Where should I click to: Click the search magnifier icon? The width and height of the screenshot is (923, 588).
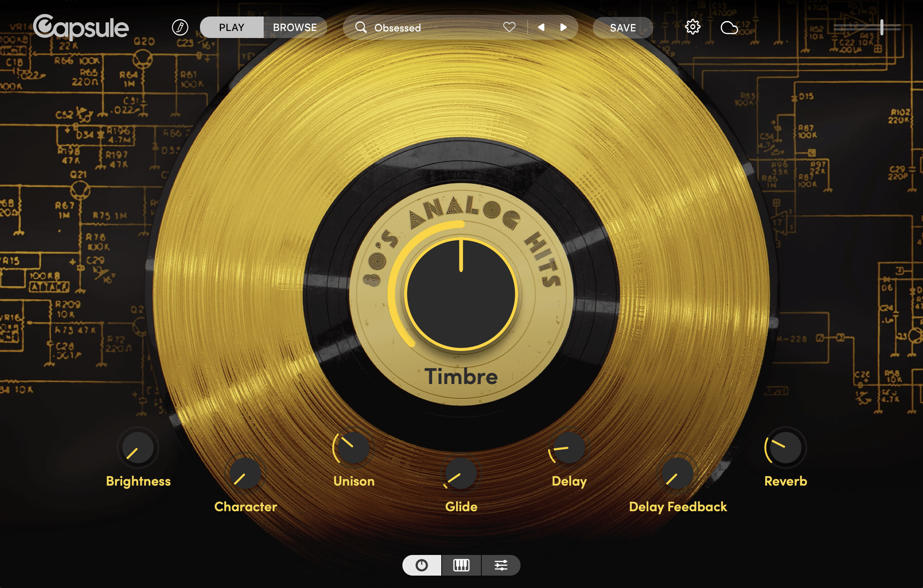point(361,28)
